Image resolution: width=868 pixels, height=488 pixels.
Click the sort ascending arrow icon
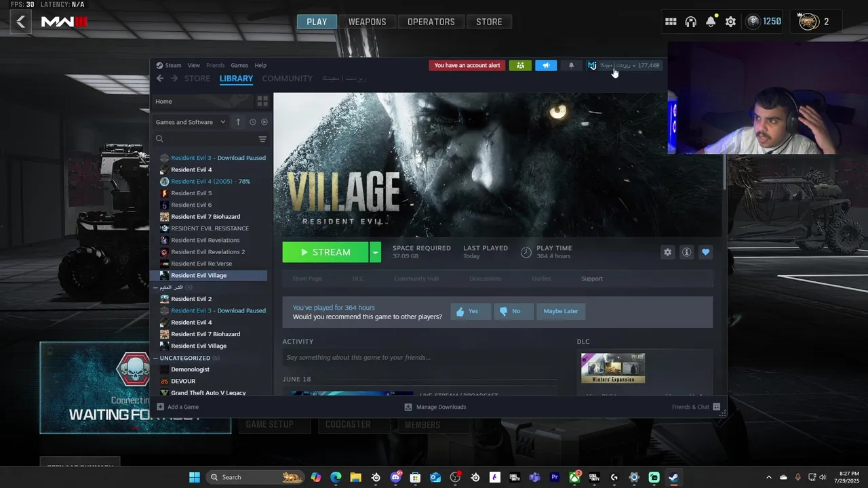click(x=238, y=122)
